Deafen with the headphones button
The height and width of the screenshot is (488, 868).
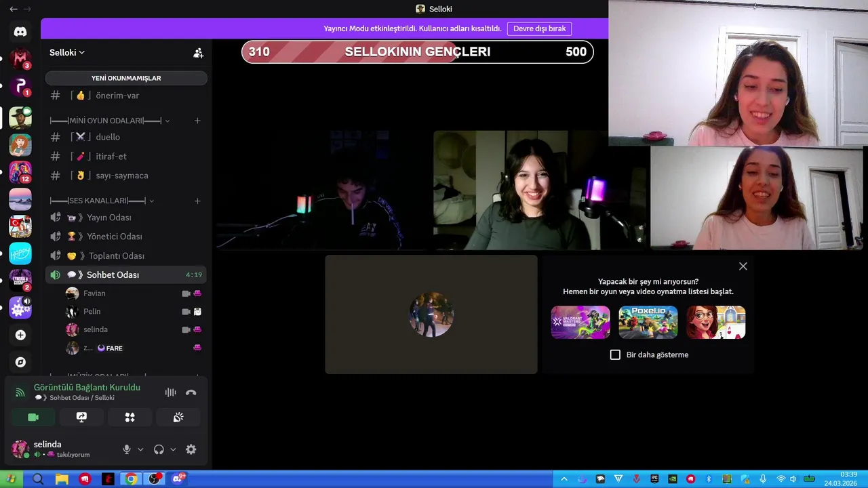tap(159, 449)
